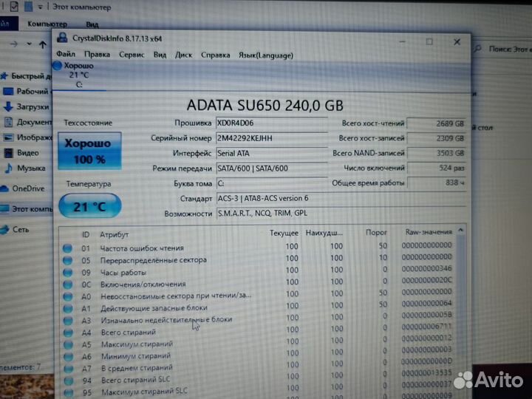
Task: Open the Вид ribbon tab in Explorer
Action: coord(92,24)
